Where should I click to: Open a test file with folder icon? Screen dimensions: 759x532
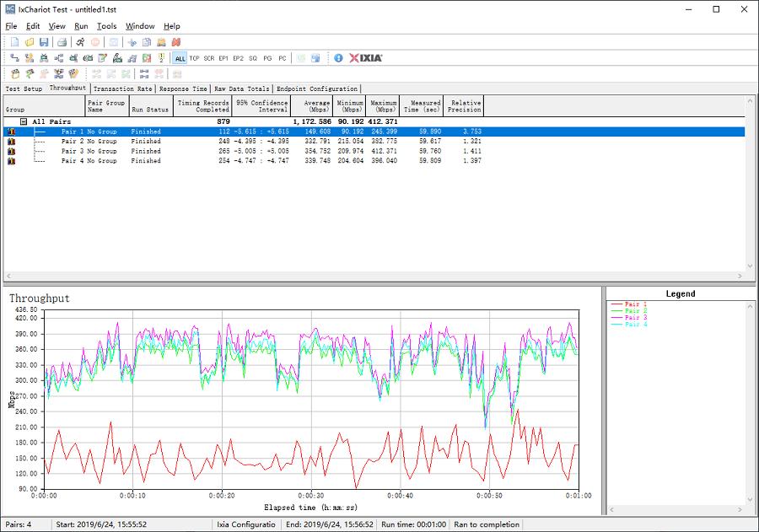30,42
